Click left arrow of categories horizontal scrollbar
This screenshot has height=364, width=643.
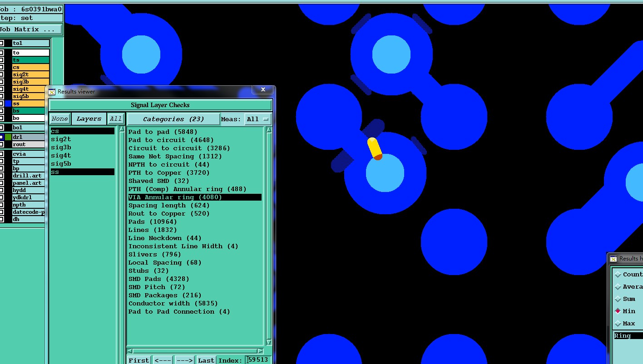tap(130, 351)
